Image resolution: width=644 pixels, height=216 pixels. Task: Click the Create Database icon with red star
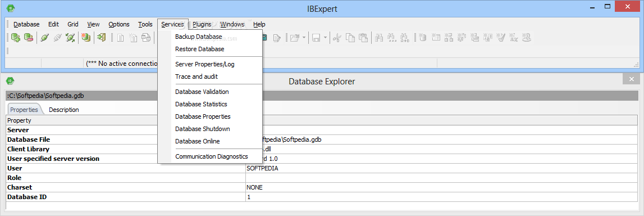tap(86, 38)
